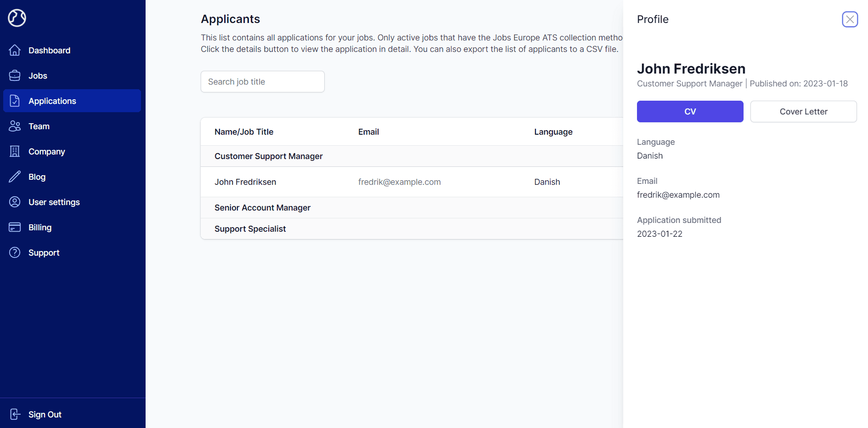868x428 pixels.
Task: Click the Support question mark icon
Action: [15, 252]
